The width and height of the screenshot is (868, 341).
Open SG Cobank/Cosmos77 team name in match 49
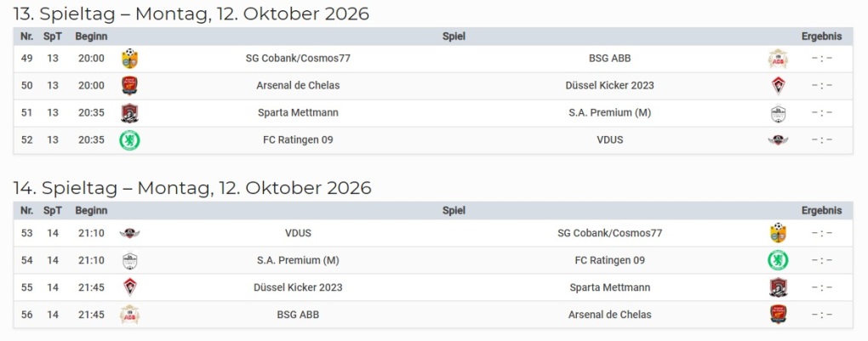(x=298, y=59)
